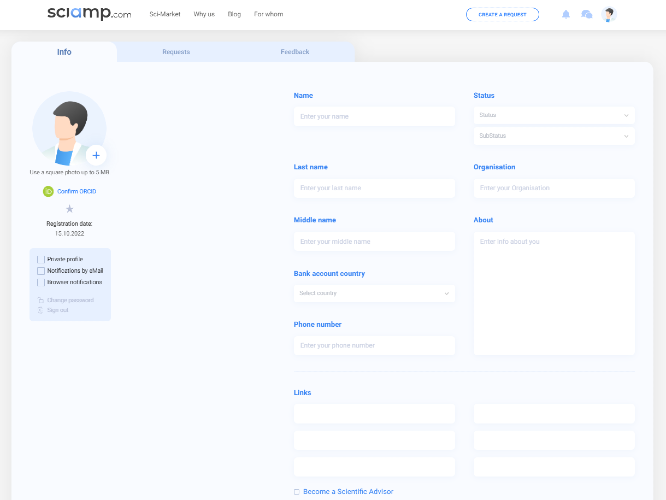
Task: Focus the Enter your name field
Action: pos(374,116)
